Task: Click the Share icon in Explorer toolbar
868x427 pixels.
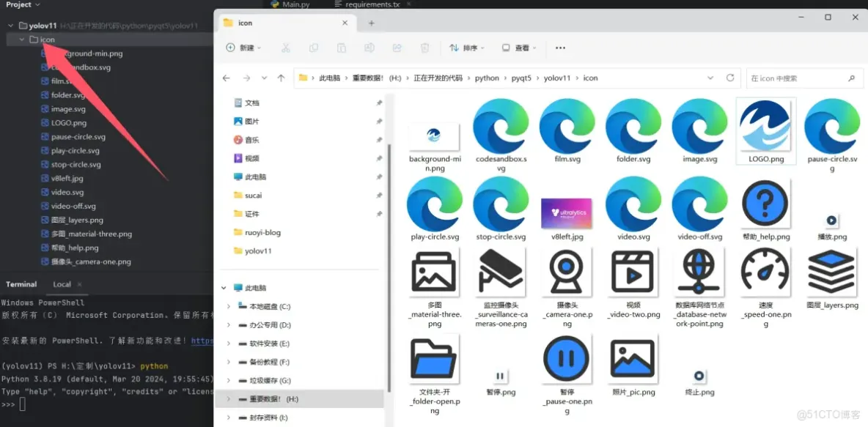Action: coord(397,48)
